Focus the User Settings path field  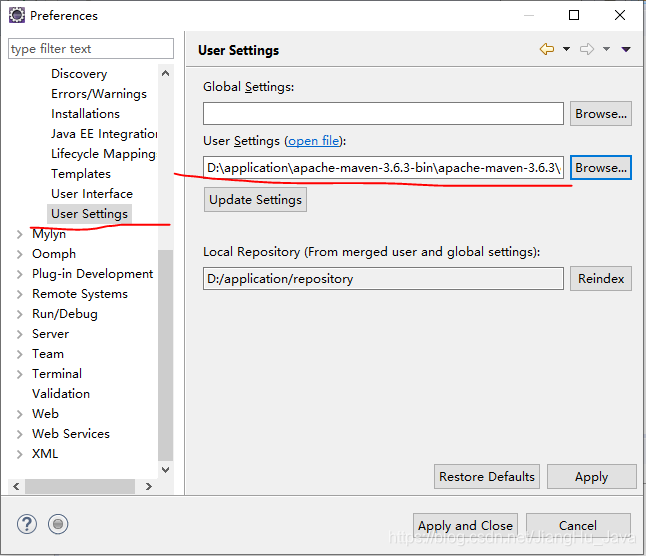pyautogui.click(x=383, y=168)
